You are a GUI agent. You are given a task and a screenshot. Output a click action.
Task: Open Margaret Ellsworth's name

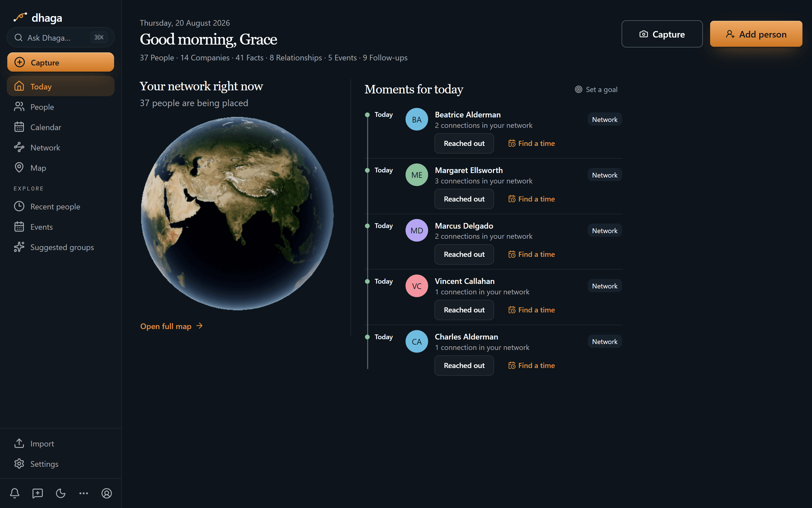[469, 170]
